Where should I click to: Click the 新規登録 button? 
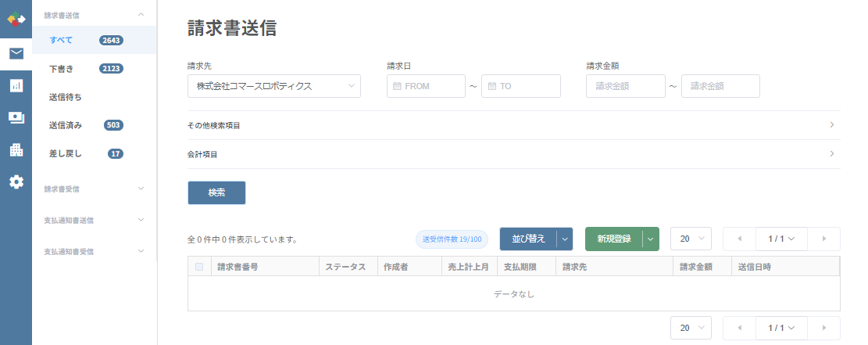[x=613, y=239]
